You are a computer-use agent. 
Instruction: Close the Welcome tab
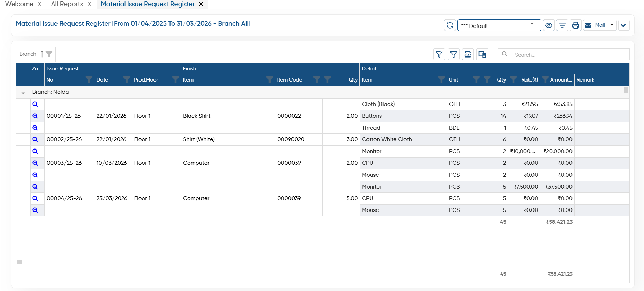pyautogui.click(x=40, y=4)
